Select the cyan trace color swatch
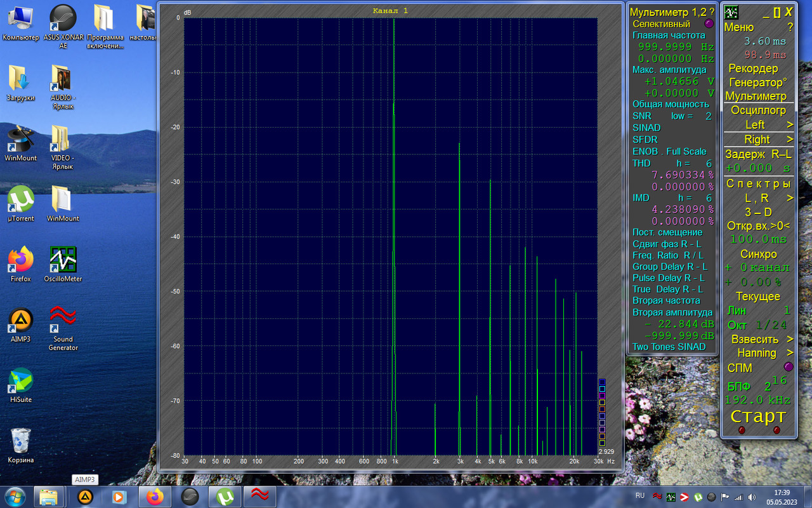Viewport: 812px width, 508px height. pos(602,389)
